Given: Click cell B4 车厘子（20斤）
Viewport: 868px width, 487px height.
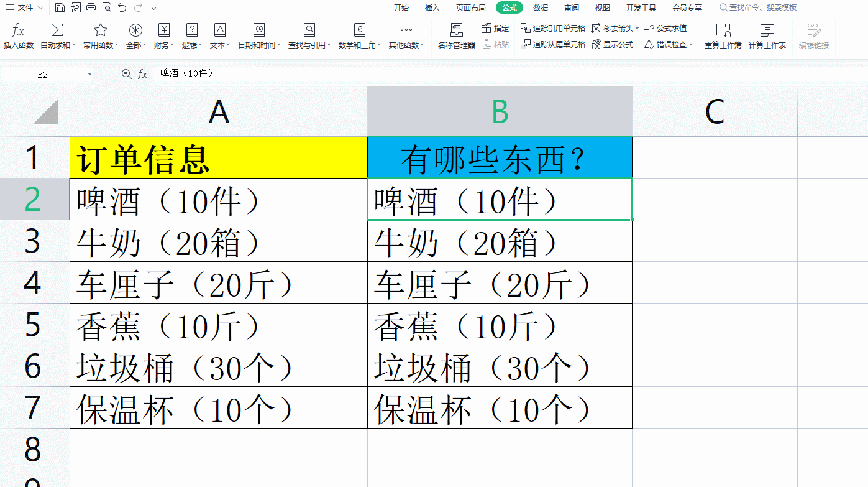Looking at the screenshot, I should click(x=500, y=282).
